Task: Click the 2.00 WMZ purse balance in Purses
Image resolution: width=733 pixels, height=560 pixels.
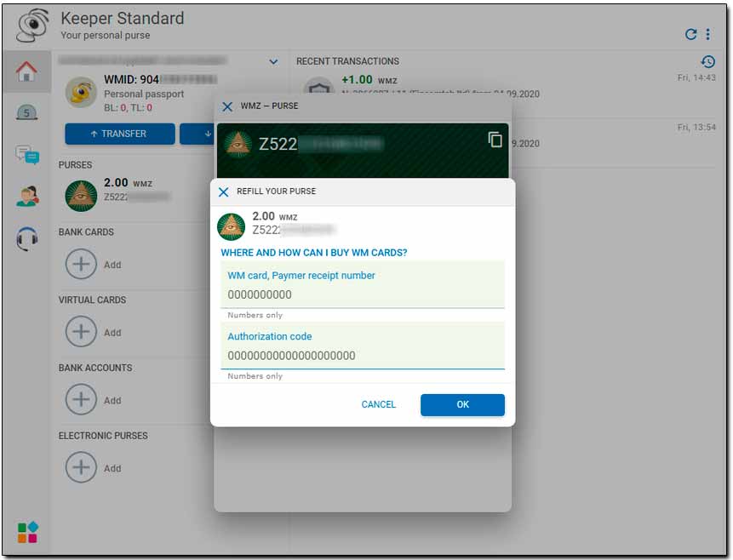Action: (x=128, y=183)
